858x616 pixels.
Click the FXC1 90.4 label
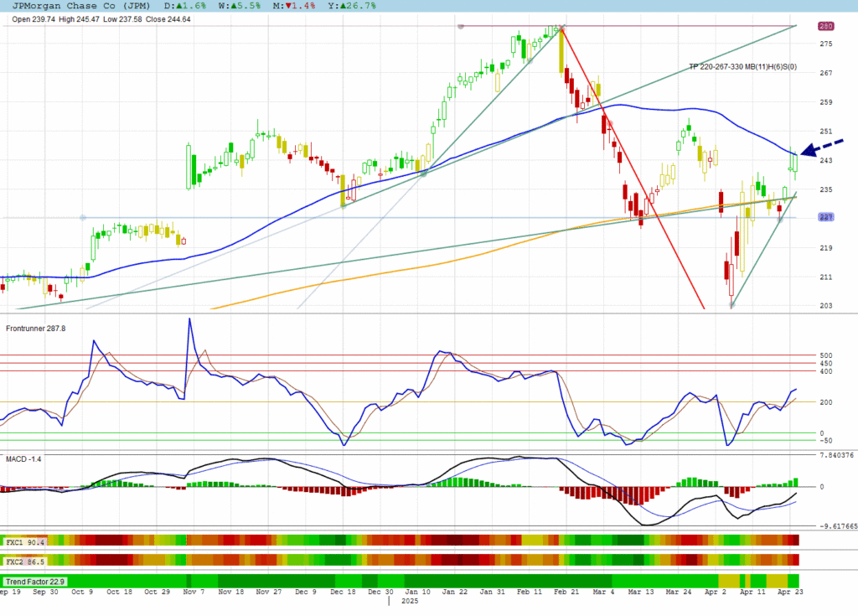pos(24,542)
